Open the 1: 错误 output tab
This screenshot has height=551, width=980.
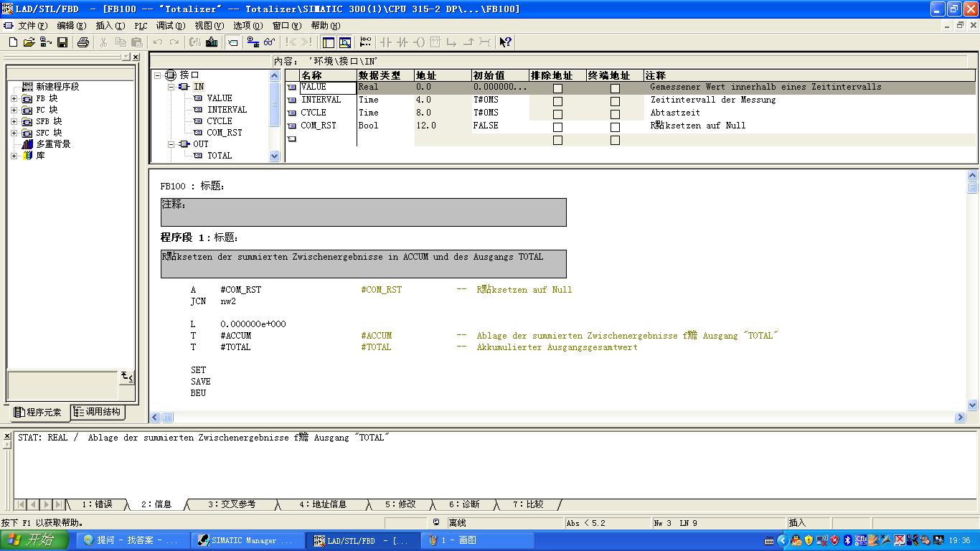click(x=98, y=504)
